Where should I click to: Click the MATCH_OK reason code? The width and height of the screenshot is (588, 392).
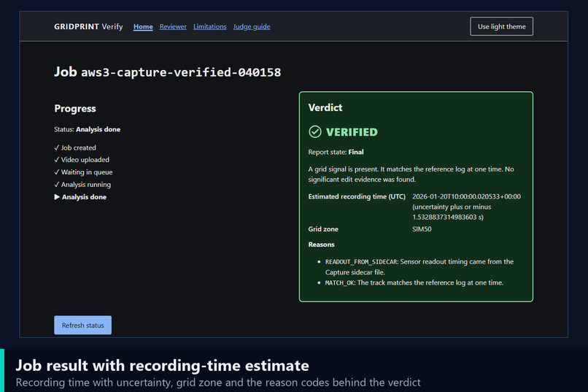[x=340, y=283]
